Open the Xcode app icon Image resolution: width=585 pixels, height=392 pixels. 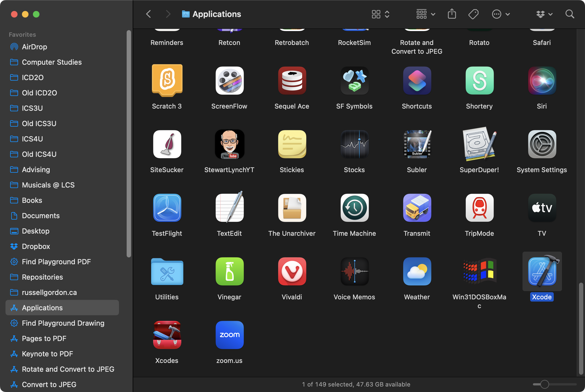tap(542, 271)
